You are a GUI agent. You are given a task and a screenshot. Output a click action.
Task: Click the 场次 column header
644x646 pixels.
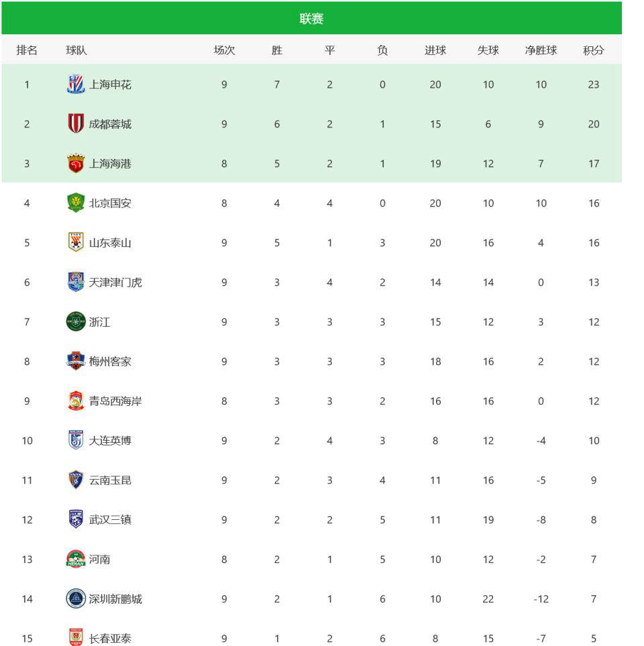pos(224,50)
